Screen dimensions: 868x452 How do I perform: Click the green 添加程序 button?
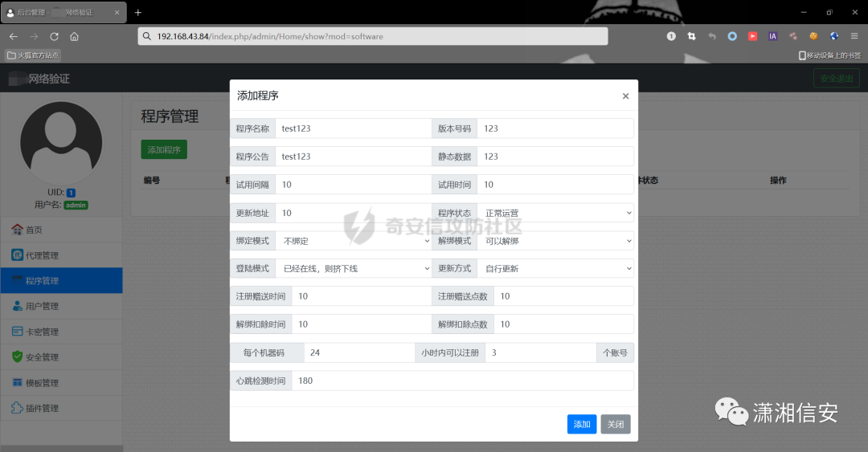[164, 149]
